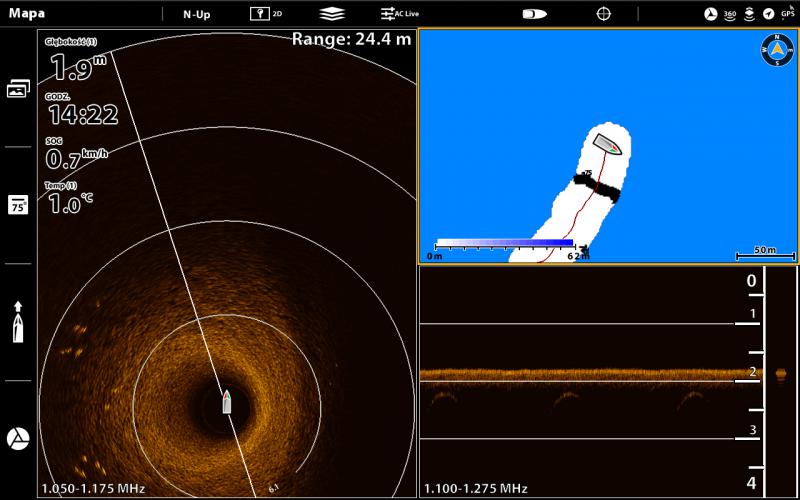
Task: Check the GPS status indicator
Action: pyautogui.click(x=787, y=14)
